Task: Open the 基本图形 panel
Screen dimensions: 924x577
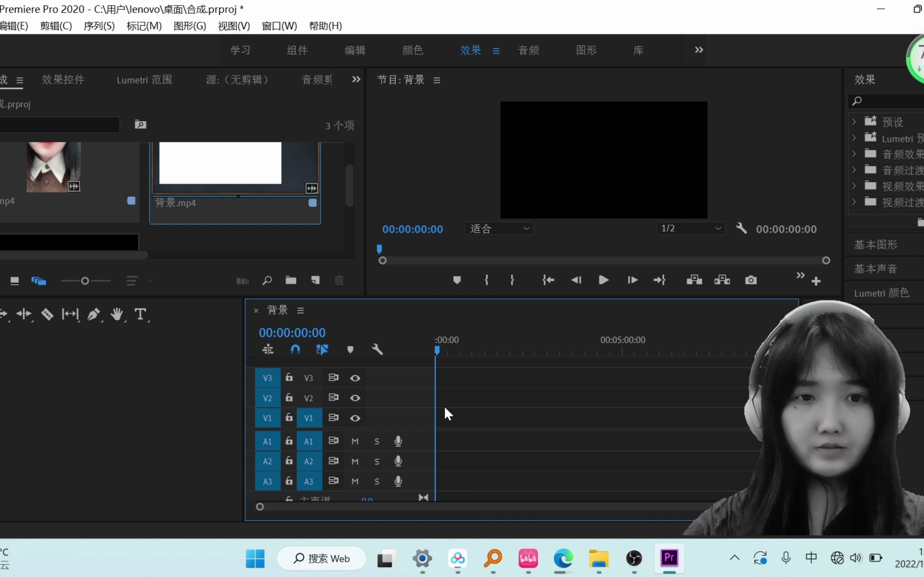Action: pos(876,245)
